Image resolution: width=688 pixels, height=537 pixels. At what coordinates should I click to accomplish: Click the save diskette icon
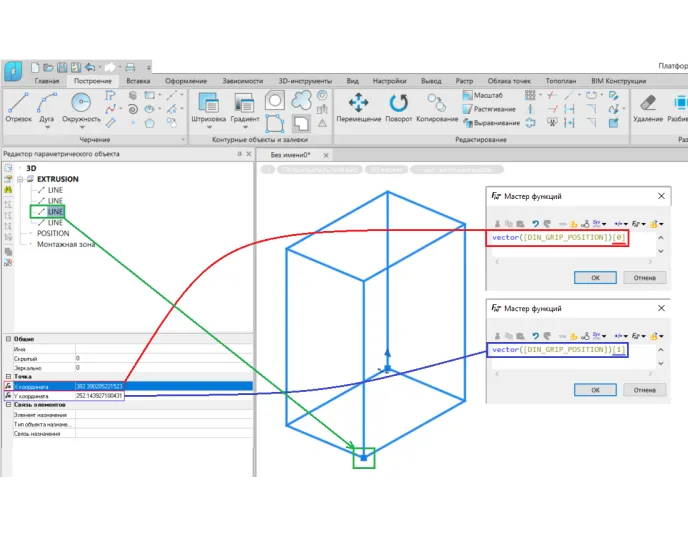[62, 68]
